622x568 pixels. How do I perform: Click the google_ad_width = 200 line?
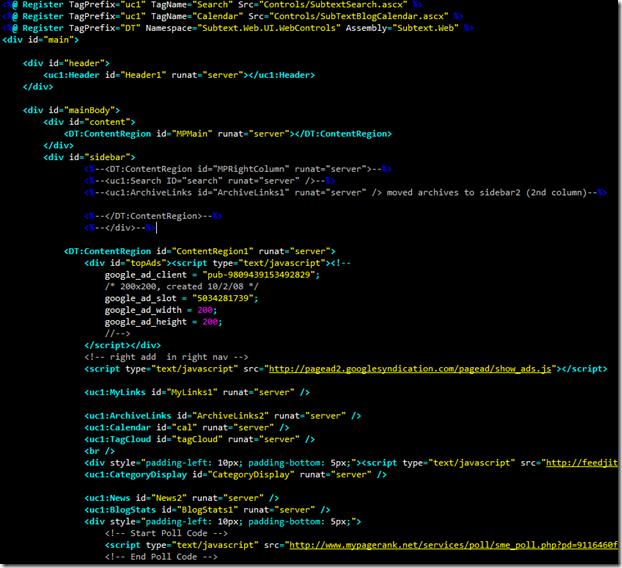(161, 310)
